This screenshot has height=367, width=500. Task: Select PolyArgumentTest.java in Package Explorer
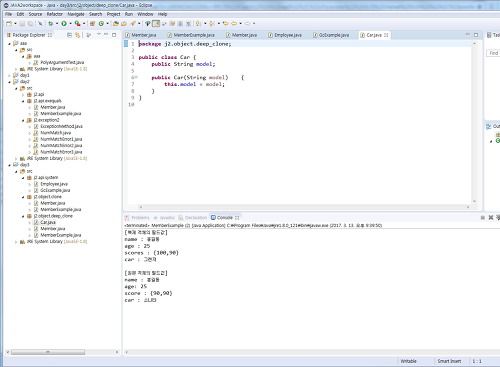pos(59,62)
